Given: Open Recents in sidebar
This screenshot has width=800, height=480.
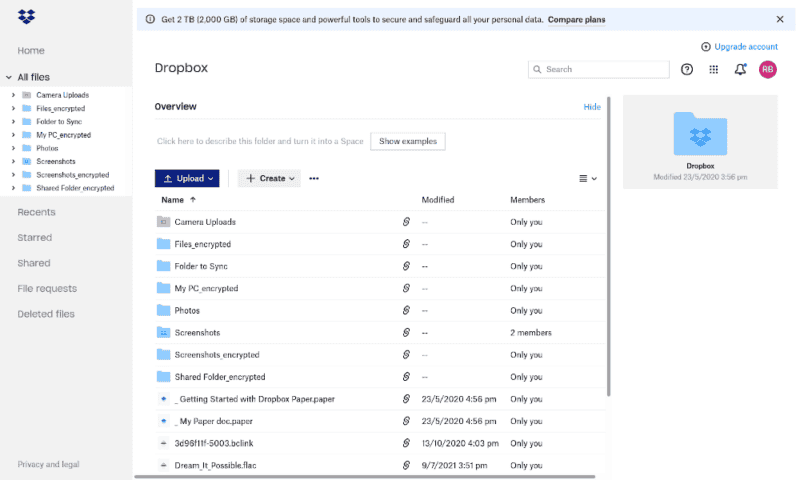Looking at the screenshot, I should click(x=36, y=212).
